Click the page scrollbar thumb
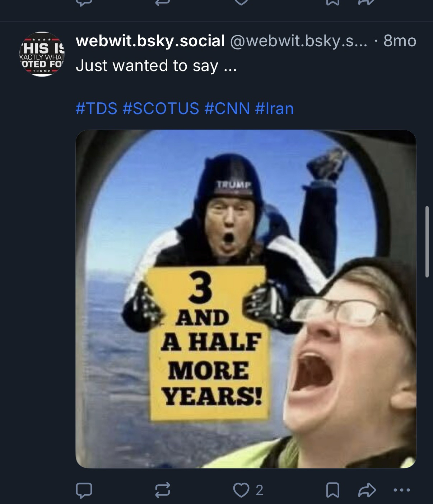 (x=427, y=241)
